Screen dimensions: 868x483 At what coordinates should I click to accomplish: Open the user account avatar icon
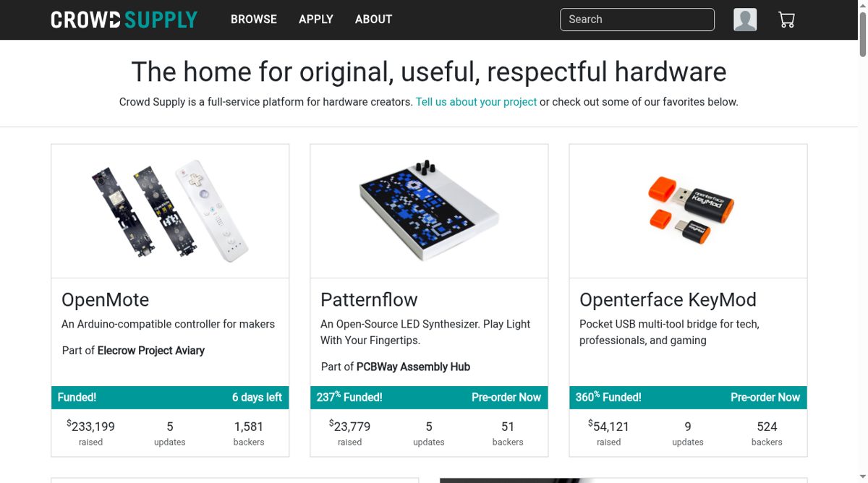click(x=745, y=20)
